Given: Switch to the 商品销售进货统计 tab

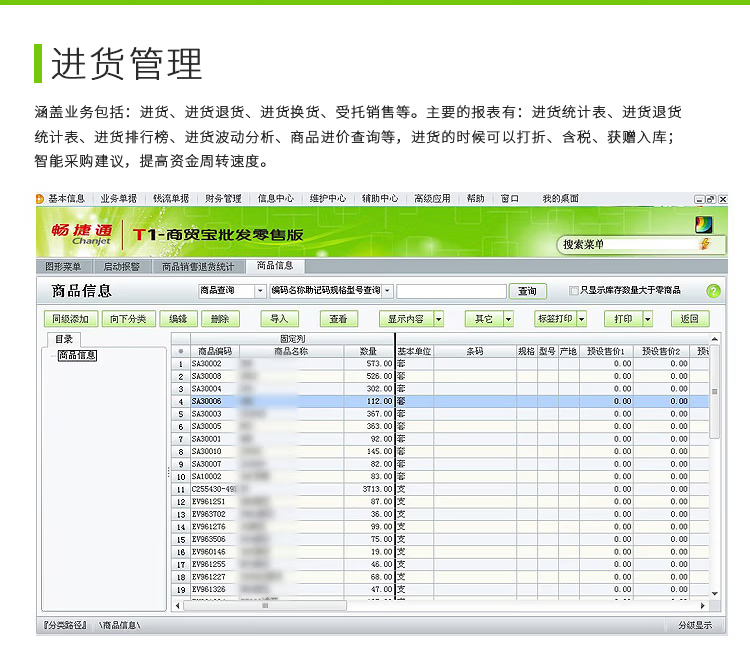Looking at the screenshot, I should 198,266.
